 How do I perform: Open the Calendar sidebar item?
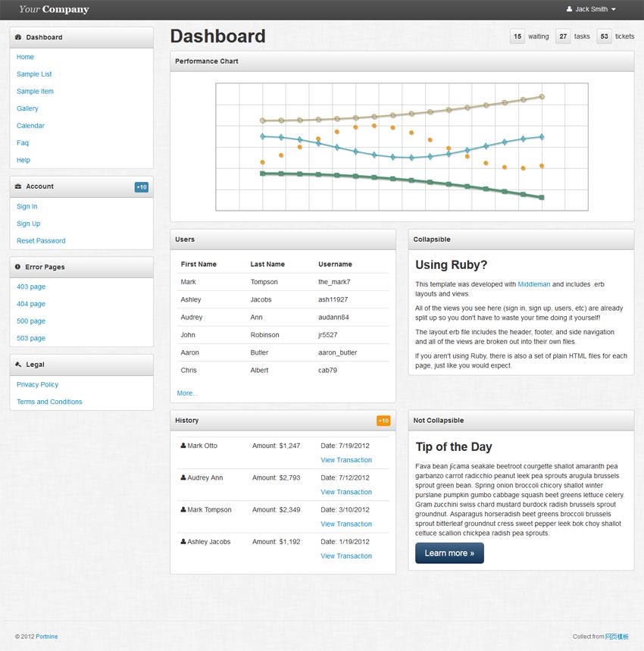tap(30, 125)
